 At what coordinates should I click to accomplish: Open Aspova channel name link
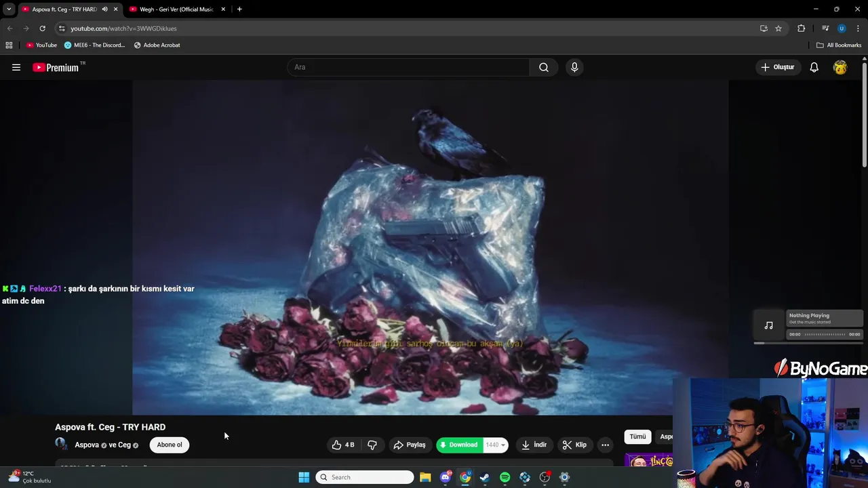click(x=87, y=445)
